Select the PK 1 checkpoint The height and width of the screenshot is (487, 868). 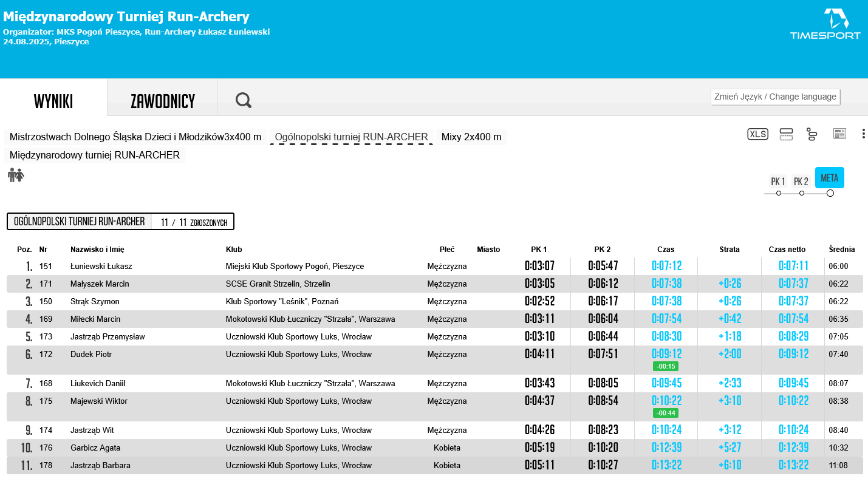coord(777,182)
